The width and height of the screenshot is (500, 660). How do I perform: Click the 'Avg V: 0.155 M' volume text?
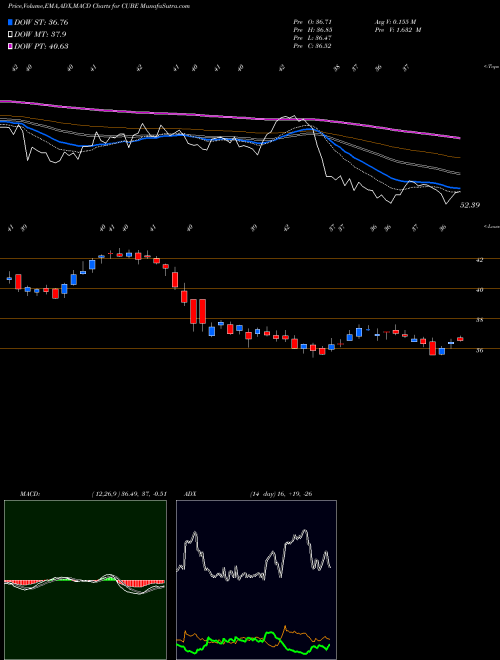[395, 22]
